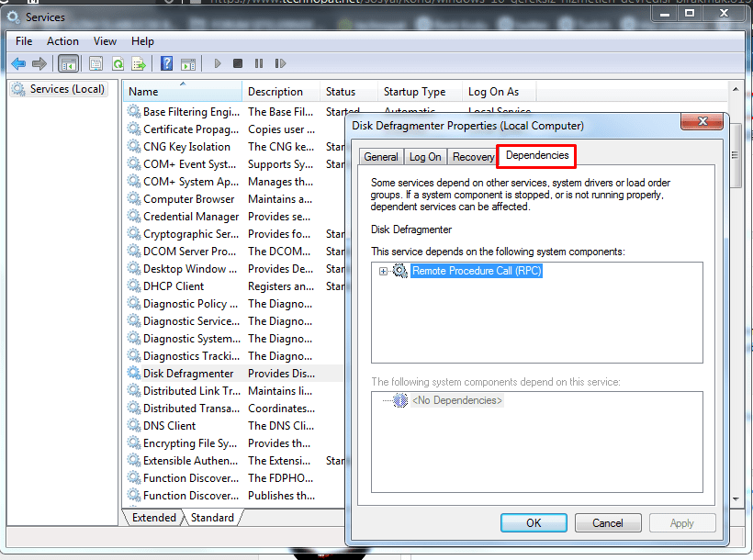The height and width of the screenshot is (560, 753).
Task: Select the Dependencies tab
Action: (537, 156)
